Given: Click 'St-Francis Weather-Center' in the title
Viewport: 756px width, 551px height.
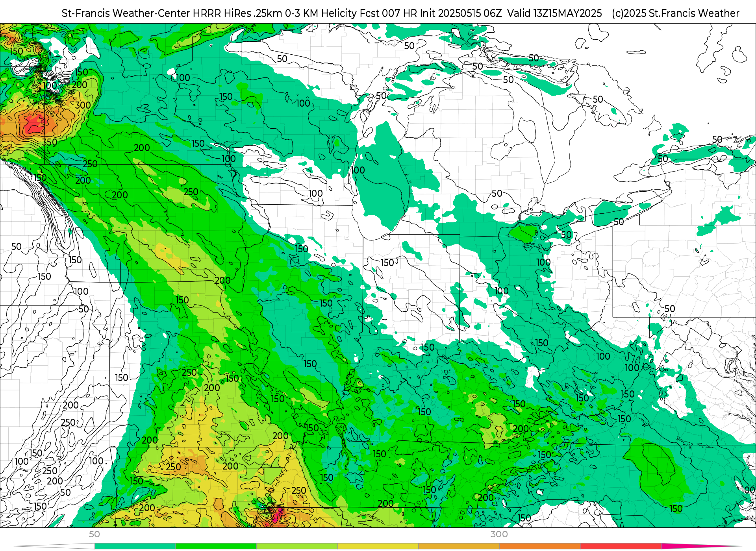Looking at the screenshot, I should (126, 13).
